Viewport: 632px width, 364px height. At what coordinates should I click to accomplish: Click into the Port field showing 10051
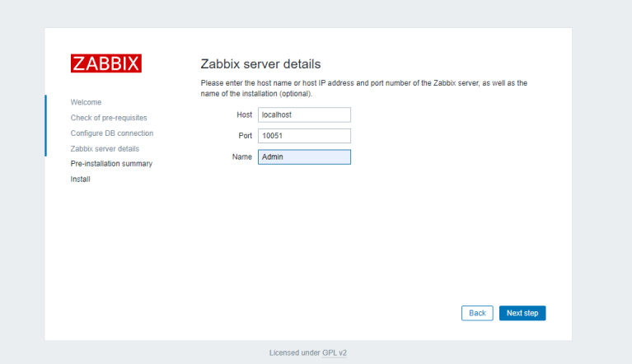point(304,136)
